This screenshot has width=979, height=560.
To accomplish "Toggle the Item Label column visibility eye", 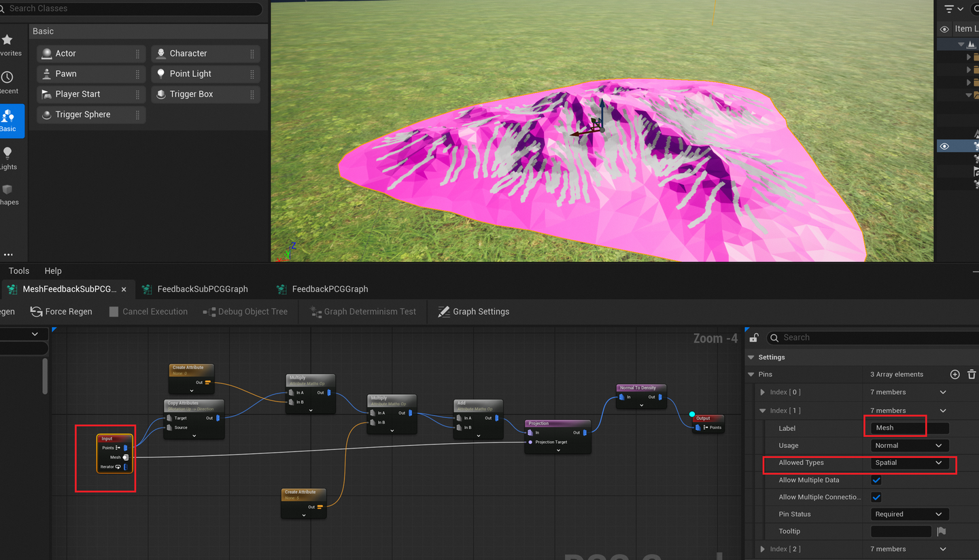I will (x=944, y=29).
